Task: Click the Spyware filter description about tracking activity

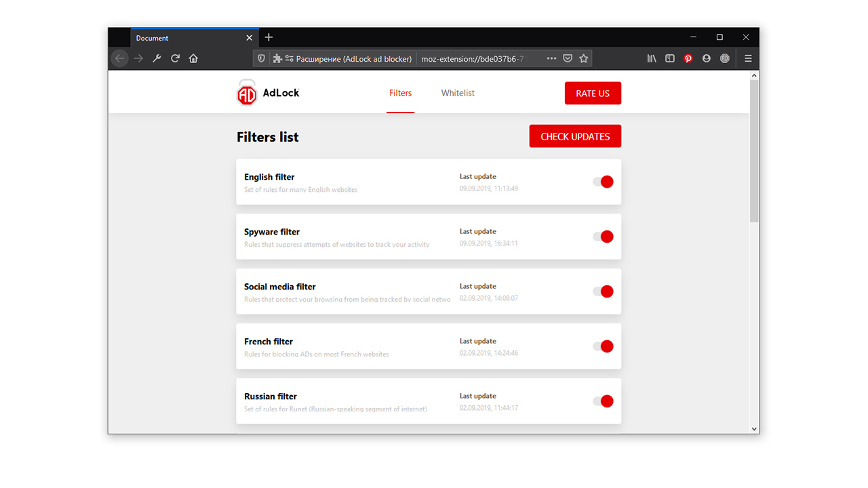Action: (337, 245)
